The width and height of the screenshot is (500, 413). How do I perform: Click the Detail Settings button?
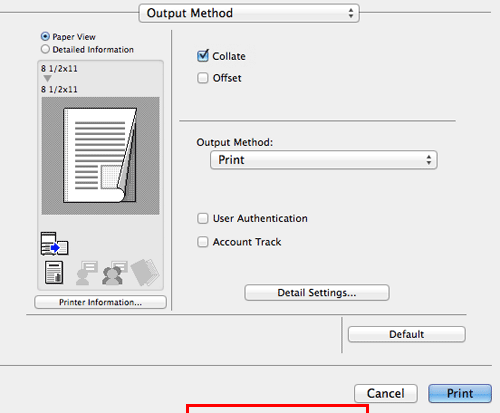click(x=317, y=293)
